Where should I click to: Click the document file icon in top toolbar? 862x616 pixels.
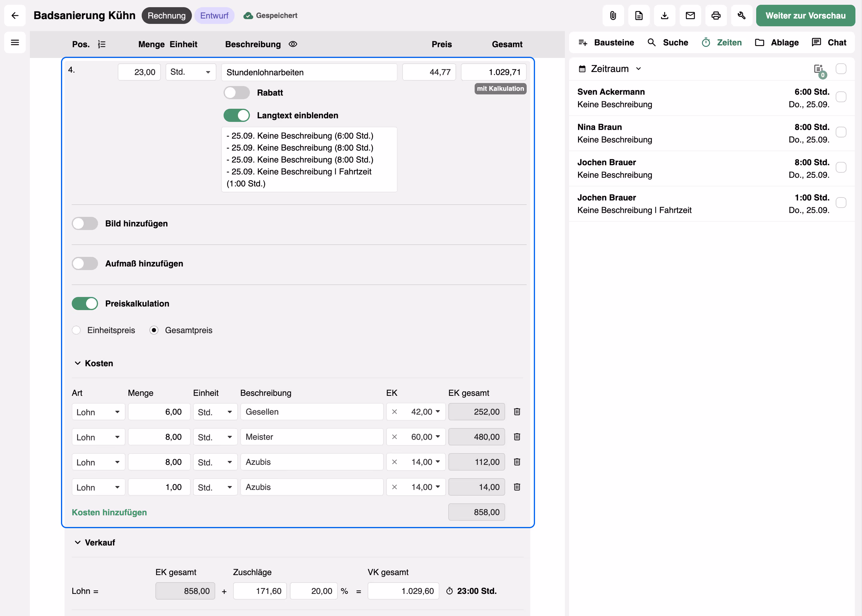coord(638,16)
